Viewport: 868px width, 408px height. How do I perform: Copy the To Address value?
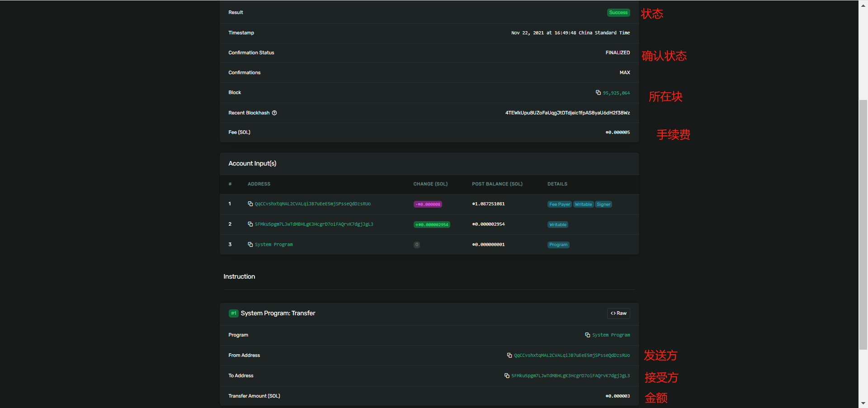click(507, 376)
